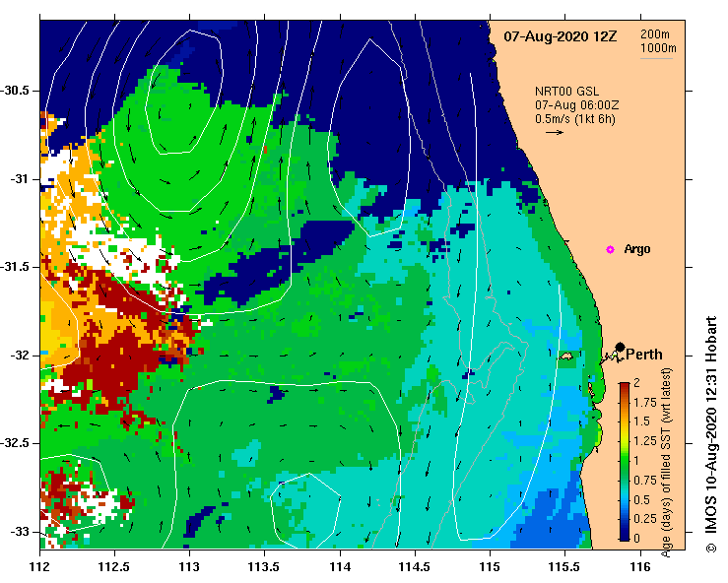Click the SST age color bar
Image resolution: width=728 pixels, height=583 pixels.
625,462
